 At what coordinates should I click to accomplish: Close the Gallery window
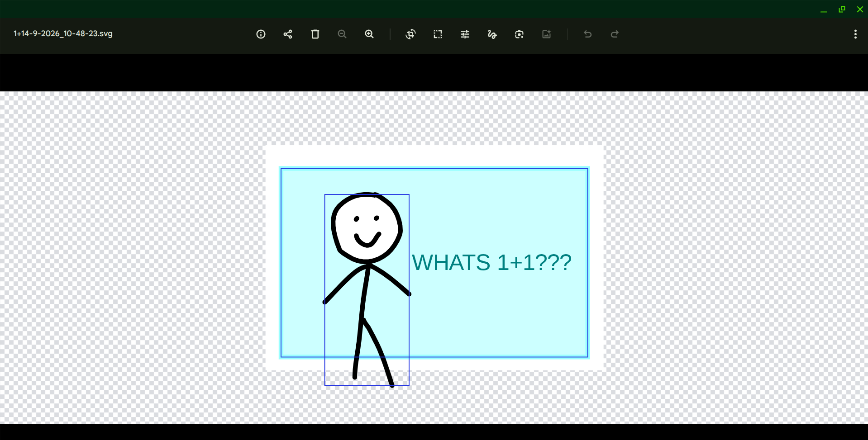point(859,9)
